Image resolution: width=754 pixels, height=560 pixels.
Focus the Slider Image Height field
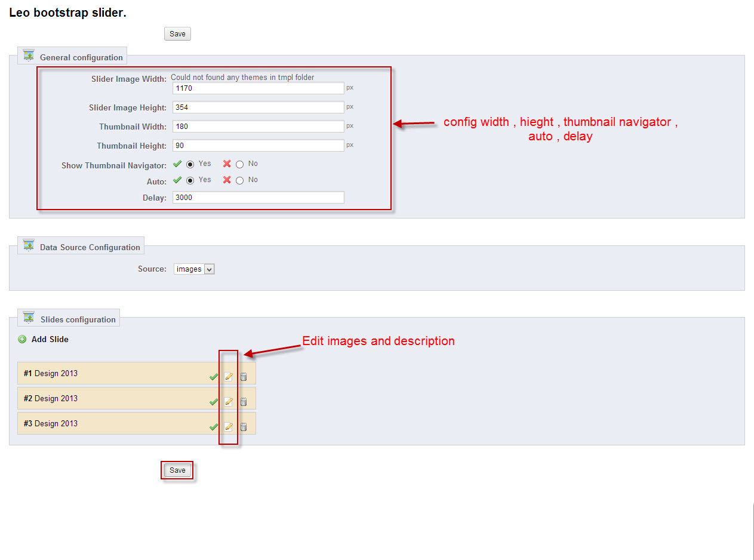[x=258, y=107]
